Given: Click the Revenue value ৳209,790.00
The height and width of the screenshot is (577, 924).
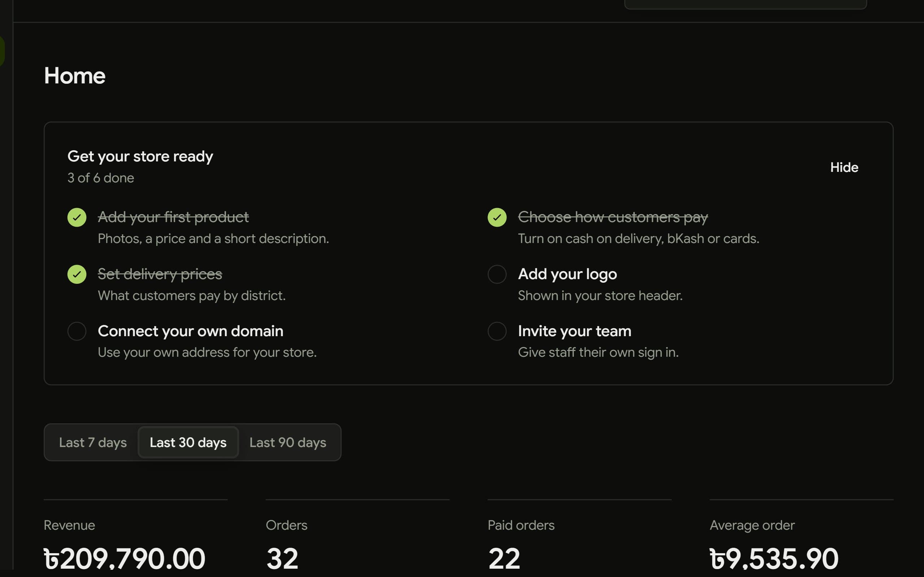Looking at the screenshot, I should click(124, 558).
